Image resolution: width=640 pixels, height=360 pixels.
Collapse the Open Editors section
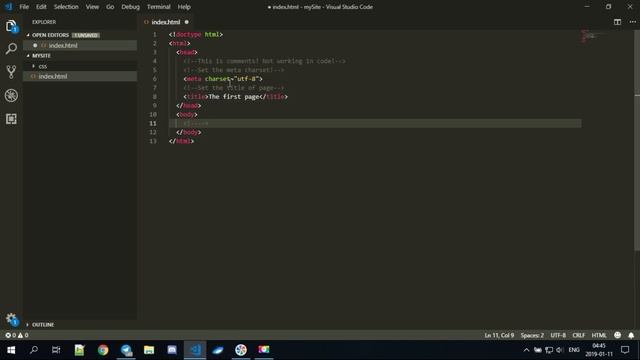[50, 35]
